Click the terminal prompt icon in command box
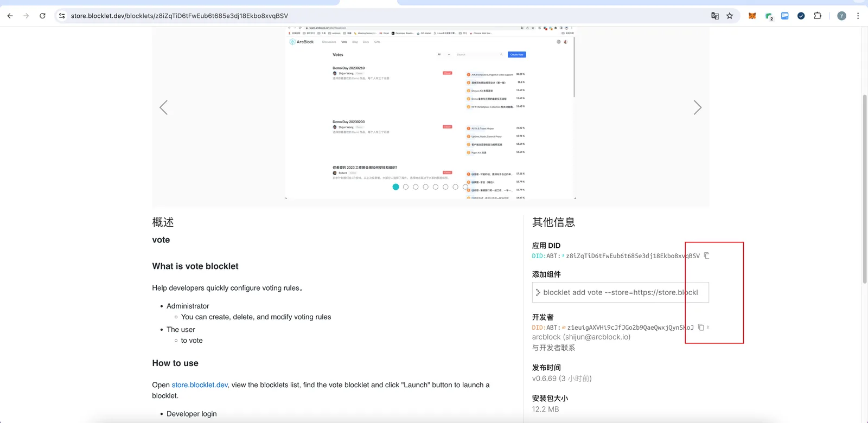The width and height of the screenshot is (868, 423). pyautogui.click(x=538, y=292)
